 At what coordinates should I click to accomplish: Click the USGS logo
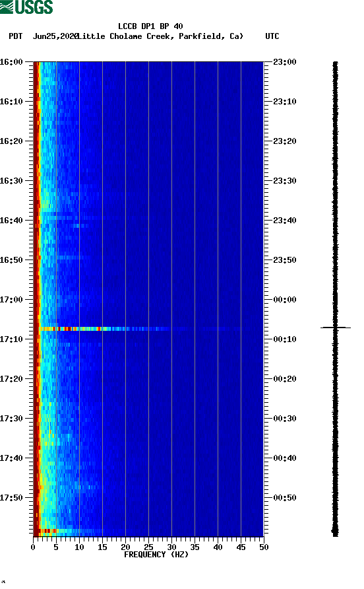click(26, 7)
